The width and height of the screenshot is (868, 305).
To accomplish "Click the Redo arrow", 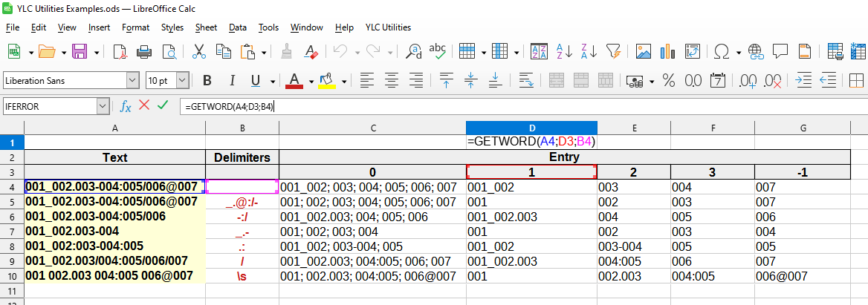I will tap(373, 52).
